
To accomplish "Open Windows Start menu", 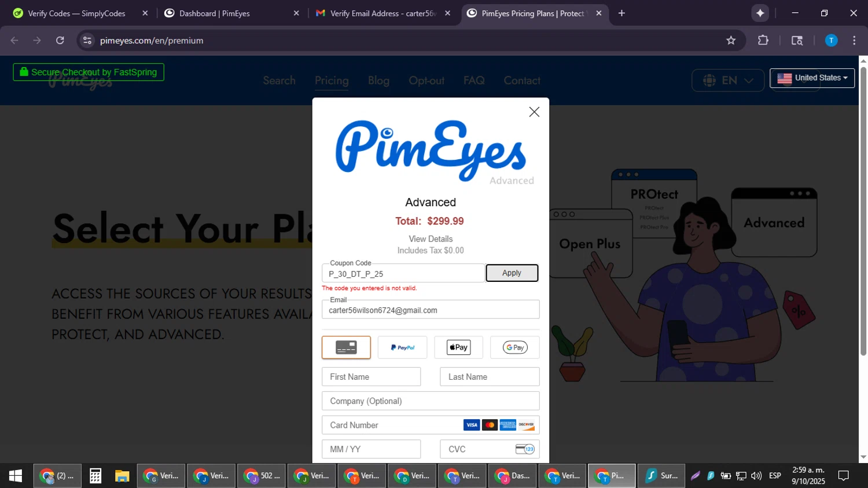I will tap(16, 476).
